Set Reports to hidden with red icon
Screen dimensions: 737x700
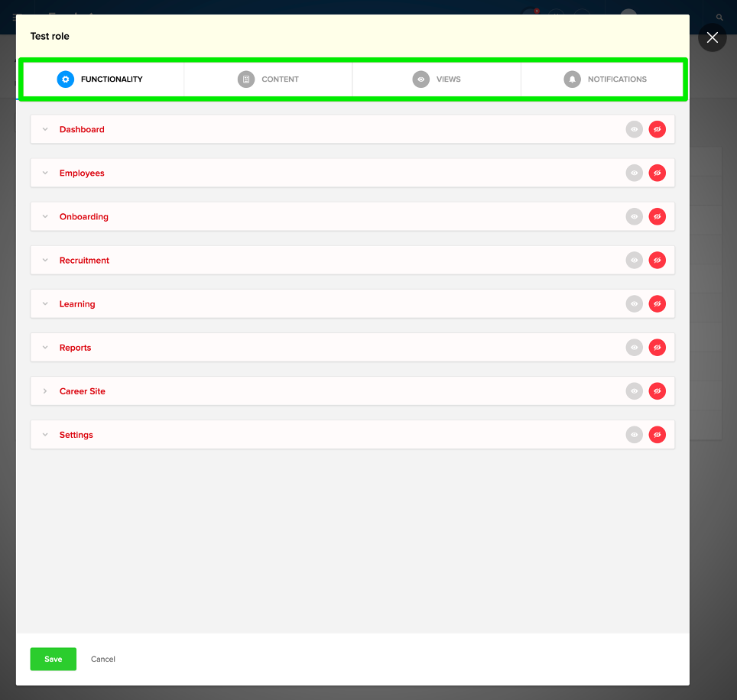pos(657,348)
